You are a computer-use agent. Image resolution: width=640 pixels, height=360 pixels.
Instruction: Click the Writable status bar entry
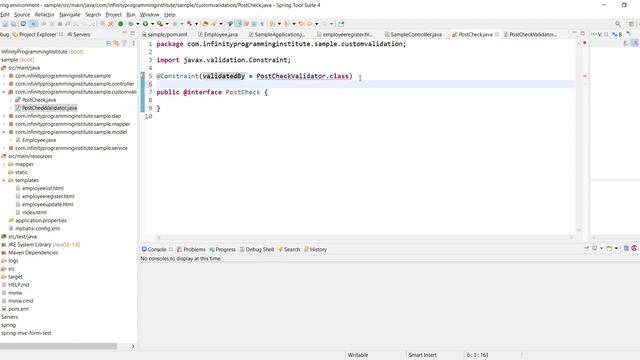(x=358, y=355)
